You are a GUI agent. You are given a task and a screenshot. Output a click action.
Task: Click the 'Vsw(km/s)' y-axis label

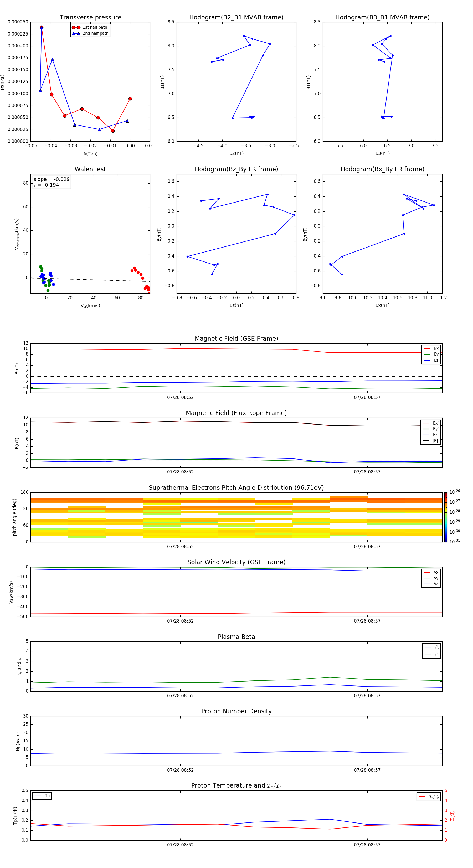click(x=11, y=592)
